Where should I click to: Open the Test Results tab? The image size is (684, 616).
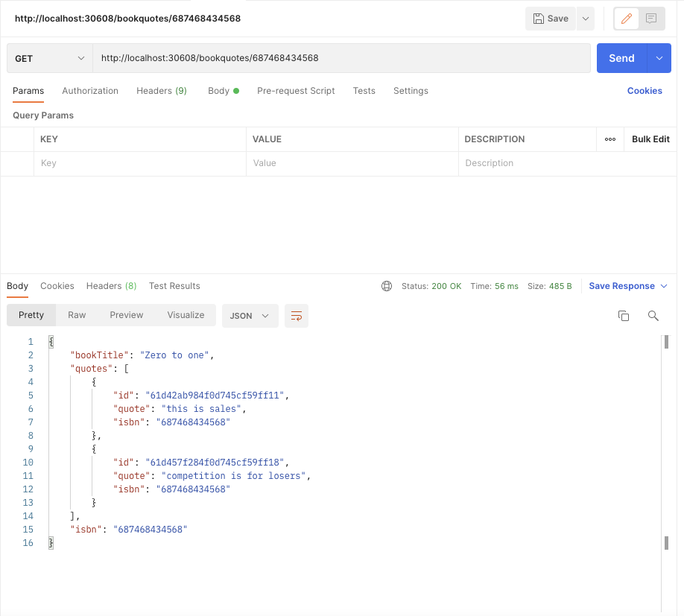click(174, 285)
